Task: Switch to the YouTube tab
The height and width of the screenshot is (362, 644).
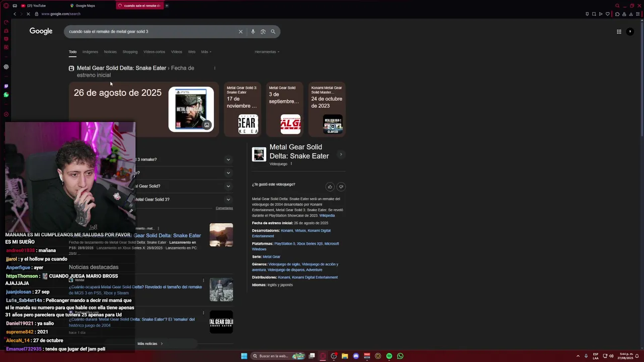Action: tap(43, 6)
